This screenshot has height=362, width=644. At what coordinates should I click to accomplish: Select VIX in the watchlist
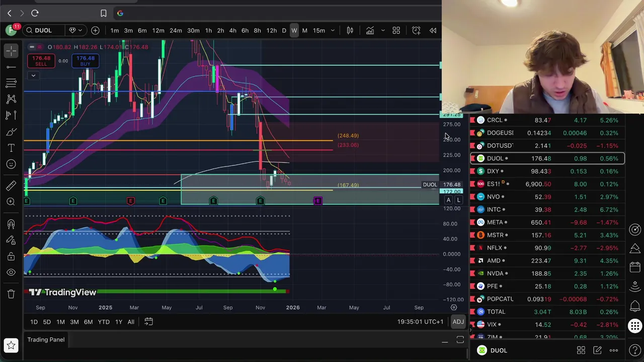point(547,325)
